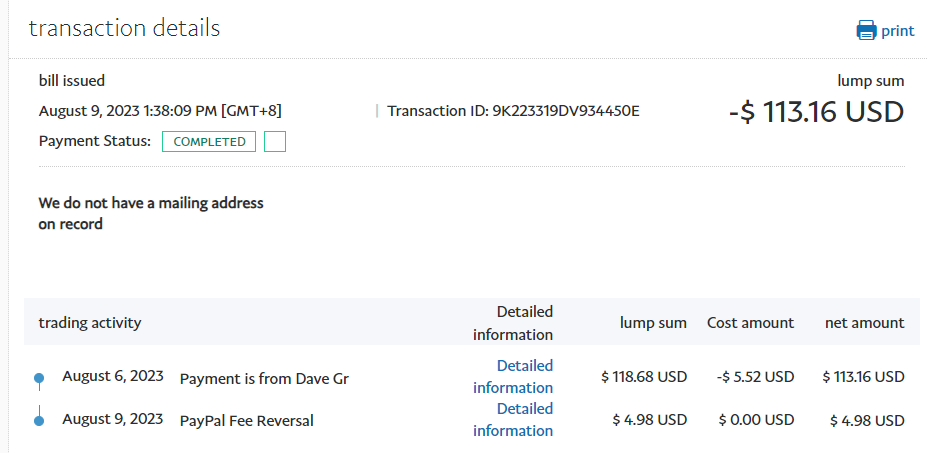Select the Payment is from Dave Gr entry
This screenshot has width=927, height=453.
pyautogui.click(x=264, y=379)
